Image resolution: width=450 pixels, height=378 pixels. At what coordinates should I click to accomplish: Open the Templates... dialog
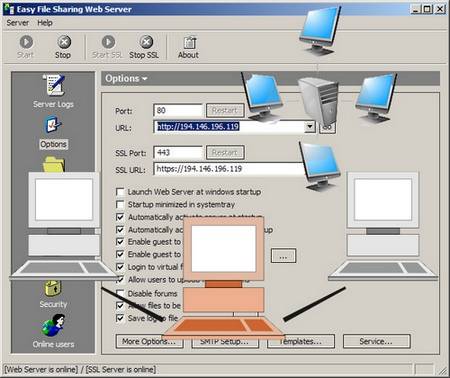point(301,341)
